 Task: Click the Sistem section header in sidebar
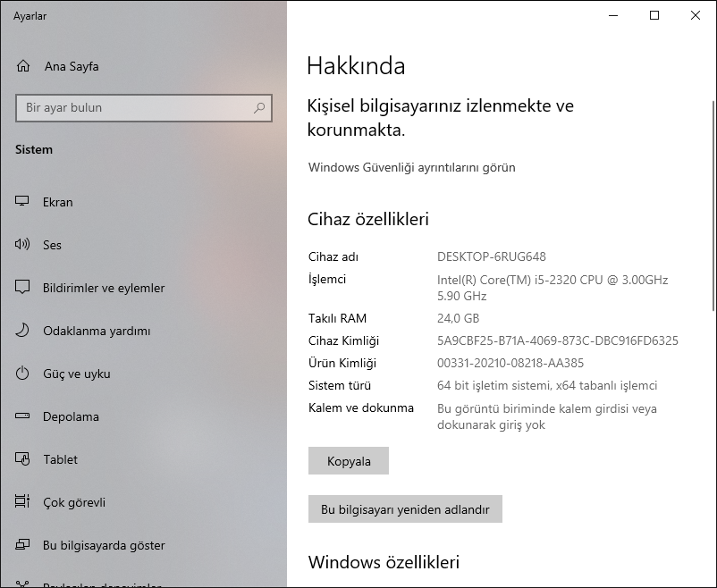pyautogui.click(x=34, y=149)
